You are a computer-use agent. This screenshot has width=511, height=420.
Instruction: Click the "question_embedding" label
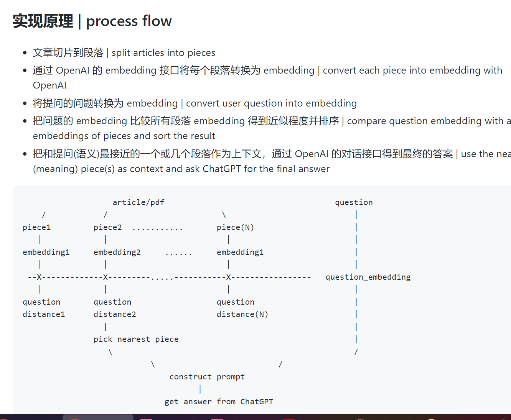368,277
